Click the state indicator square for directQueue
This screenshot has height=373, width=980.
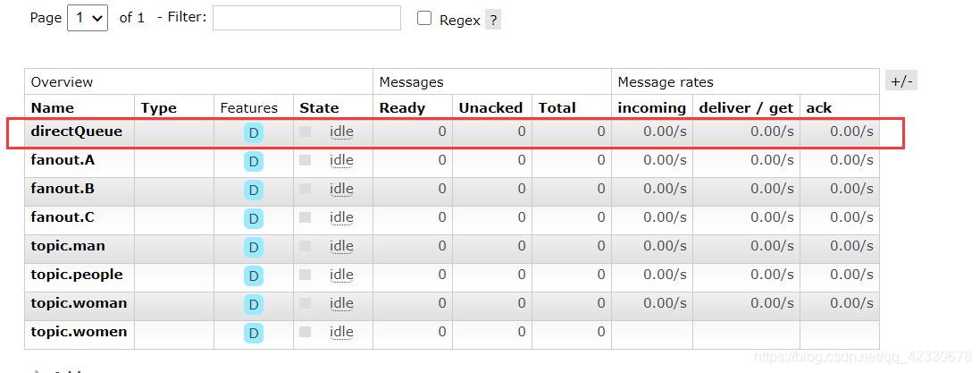(305, 131)
